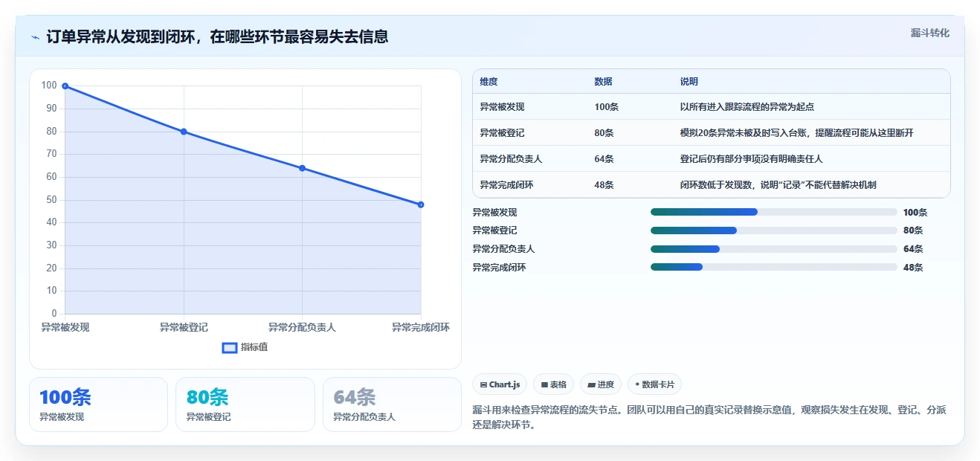Click the chart data point at 异常被登记
The height and width of the screenshot is (461, 980).
tap(184, 132)
